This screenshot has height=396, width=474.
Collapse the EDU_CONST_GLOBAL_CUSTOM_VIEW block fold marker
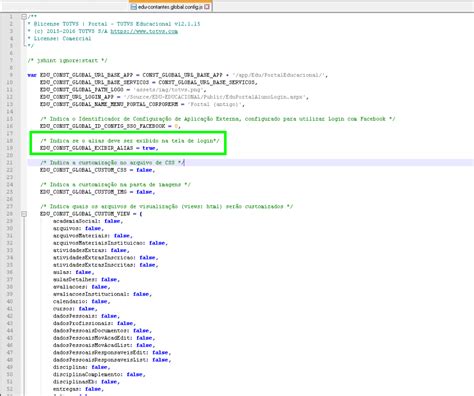tap(24, 214)
